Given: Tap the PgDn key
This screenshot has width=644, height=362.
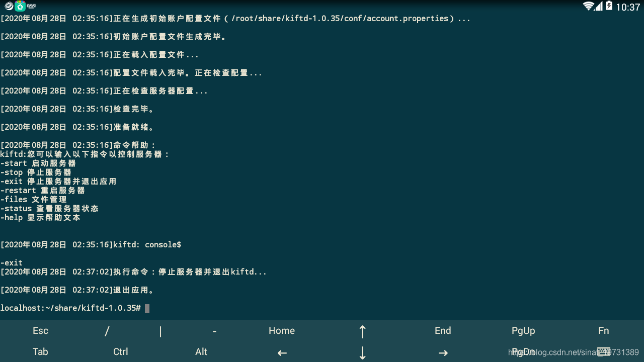Looking at the screenshot, I should pos(523,351).
